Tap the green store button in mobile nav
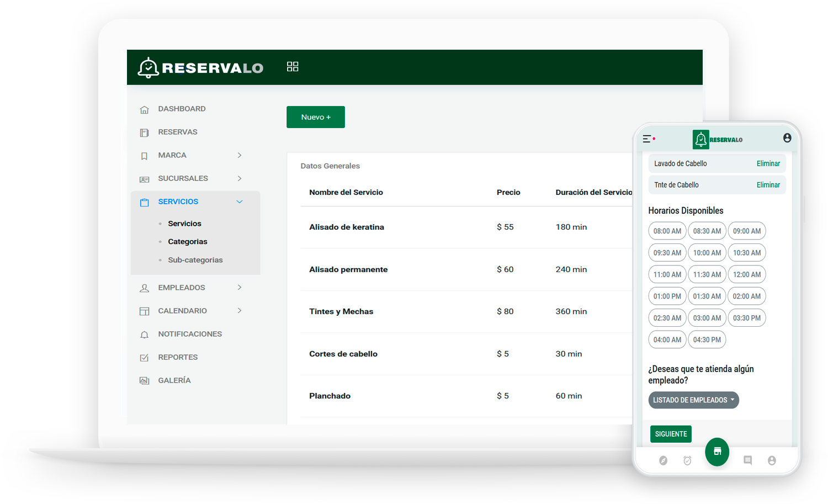Screen dimensions: 828x504 [x=717, y=452]
